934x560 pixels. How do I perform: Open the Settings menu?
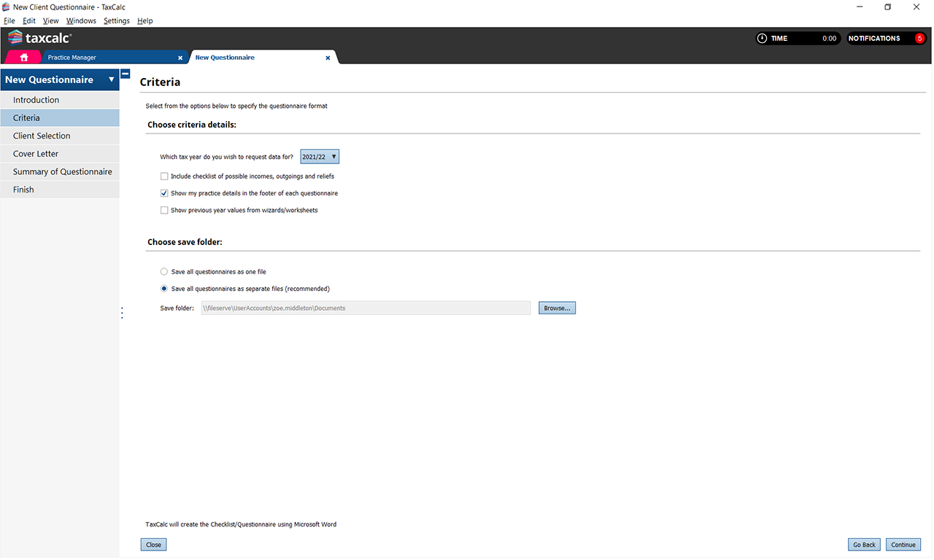click(116, 21)
